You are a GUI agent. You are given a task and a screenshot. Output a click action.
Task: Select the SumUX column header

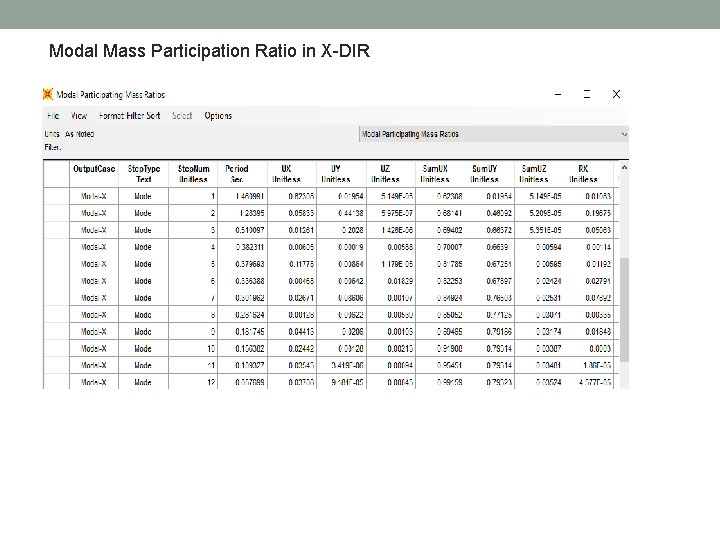[x=440, y=174]
